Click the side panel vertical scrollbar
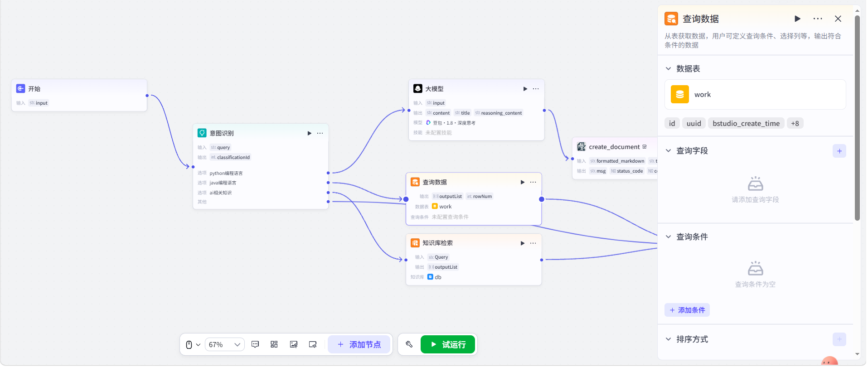Screen dimensions: 868x367 (857, 118)
